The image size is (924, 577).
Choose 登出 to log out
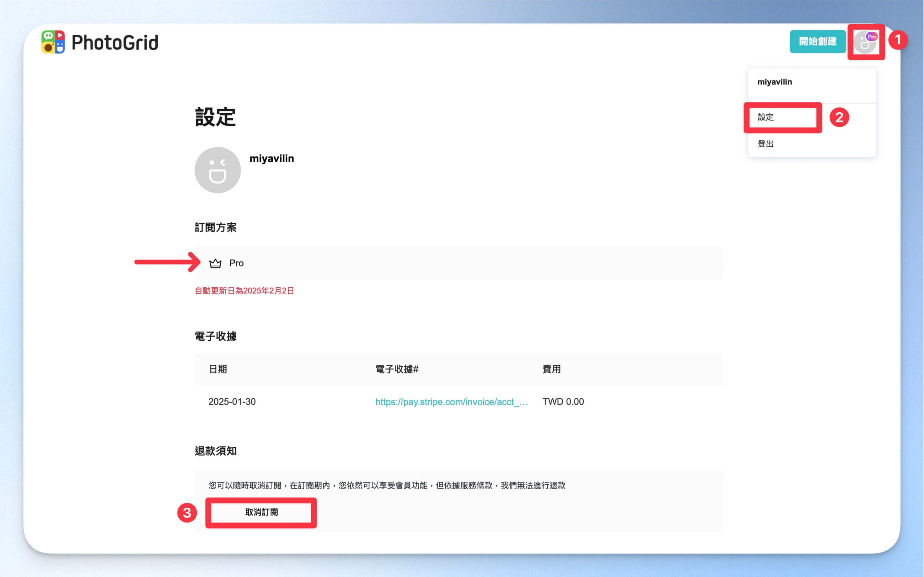[765, 144]
